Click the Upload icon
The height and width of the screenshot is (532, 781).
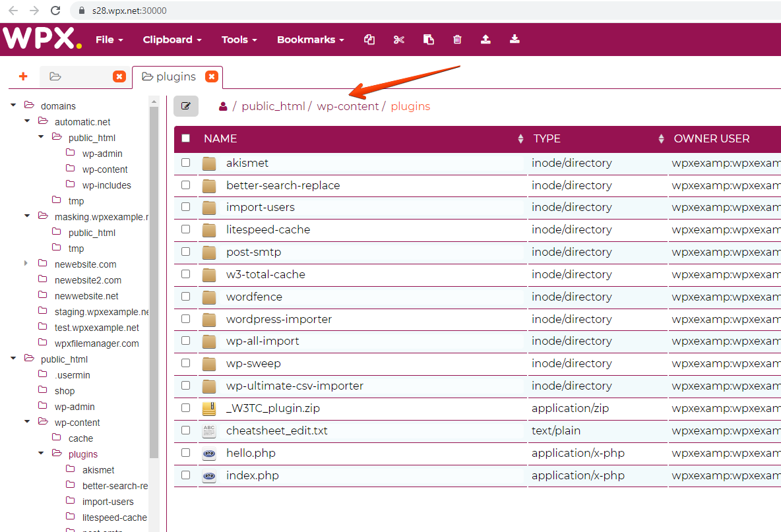click(485, 40)
